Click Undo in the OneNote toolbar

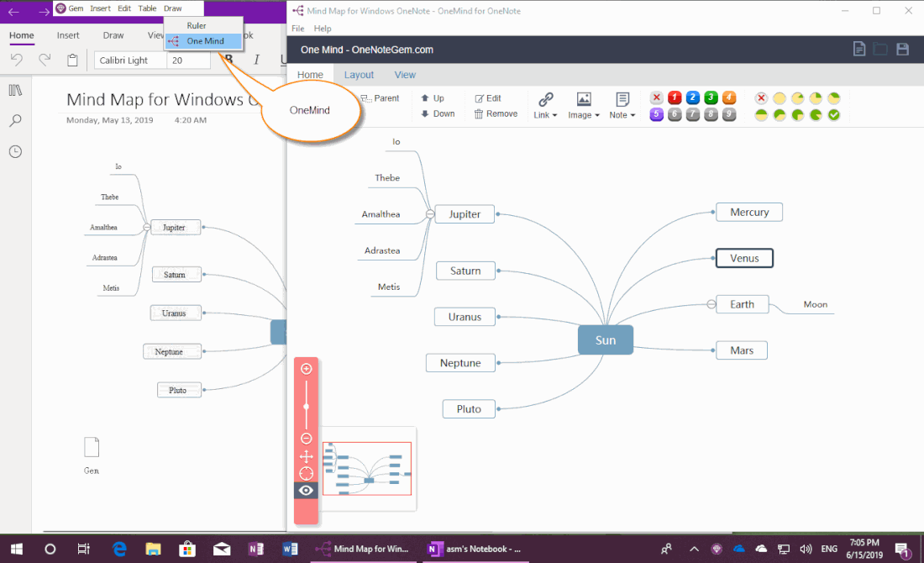click(17, 60)
